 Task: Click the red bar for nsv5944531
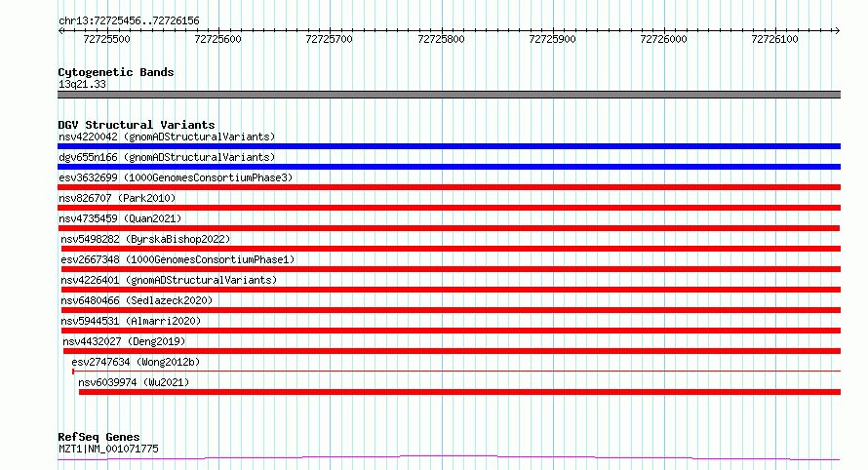click(451, 331)
